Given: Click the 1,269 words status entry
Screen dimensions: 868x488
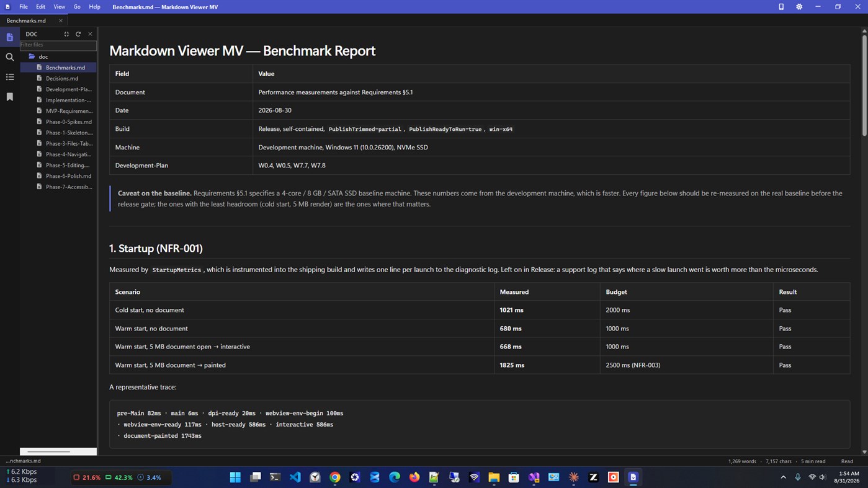Looking at the screenshot, I should 742,461.
